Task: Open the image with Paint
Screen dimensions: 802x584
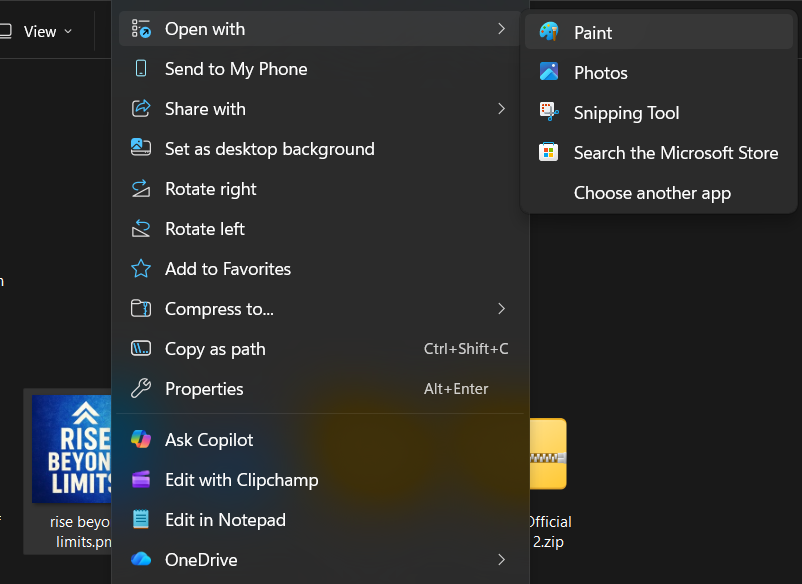Action: pyautogui.click(x=590, y=32)
